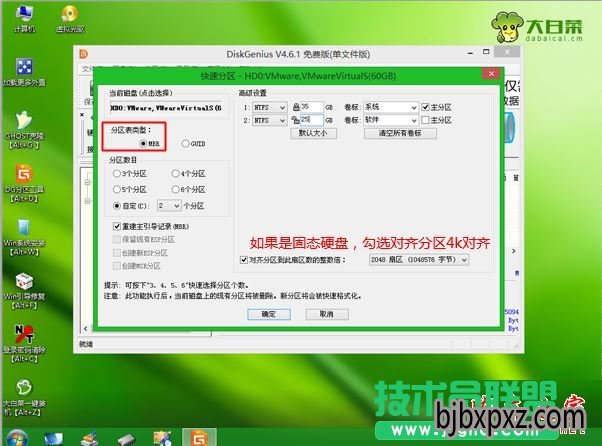602x446 pixels.
Task: Click the left scroll arrow in DiskGenius window
Action: click(86, 329)
